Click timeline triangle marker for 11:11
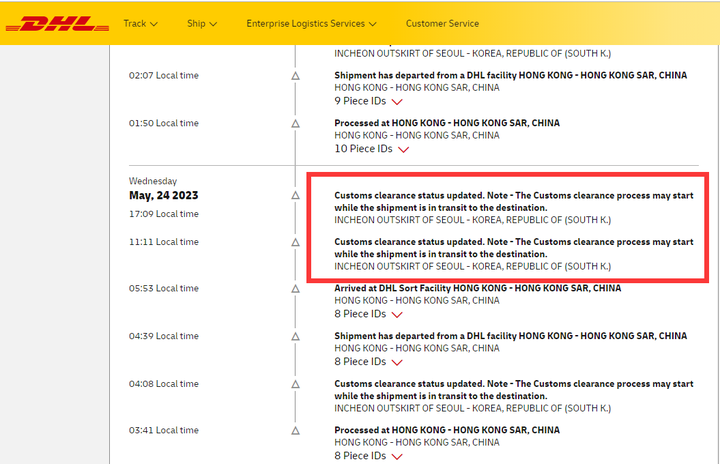Viewport: 720px width, 464px height. coord(295,242)
